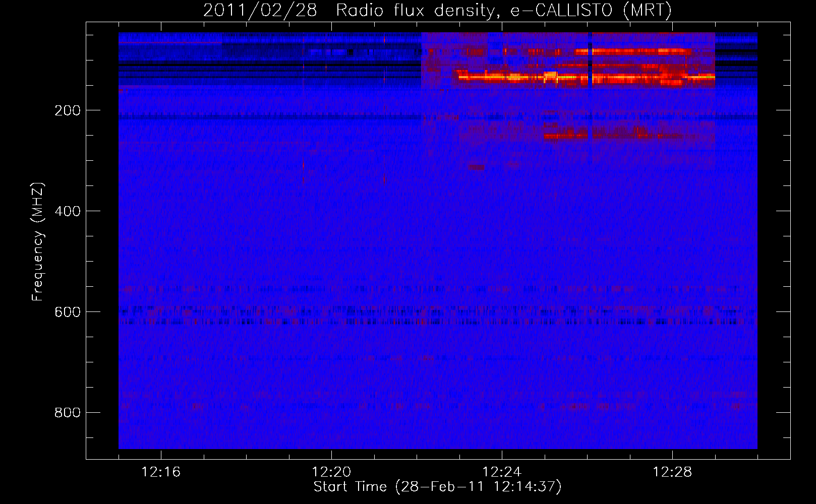
Task: Click the '400' frequency tick label
Action: (x=68, y=212)
